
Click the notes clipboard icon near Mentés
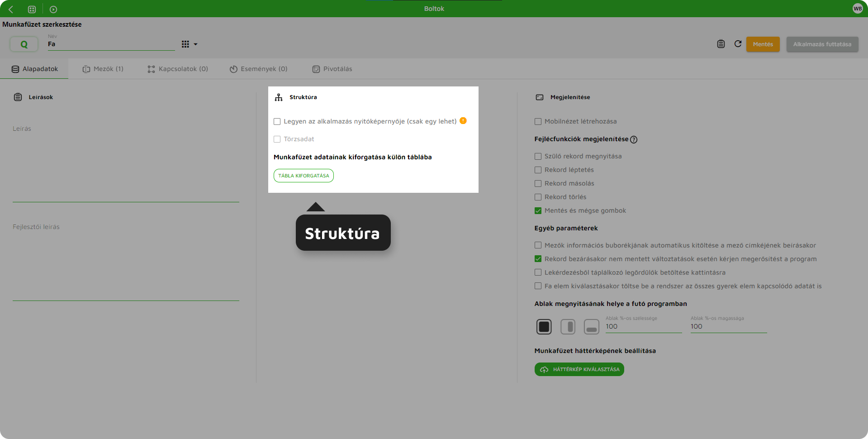point(721,44)
